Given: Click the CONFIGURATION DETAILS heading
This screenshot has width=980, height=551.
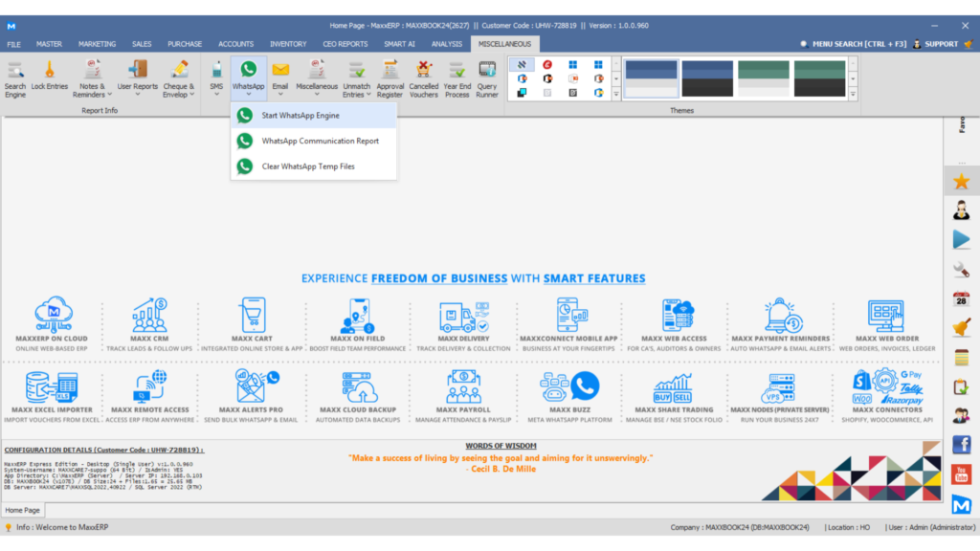Looking at the screenshot, I should click(103, 450).
